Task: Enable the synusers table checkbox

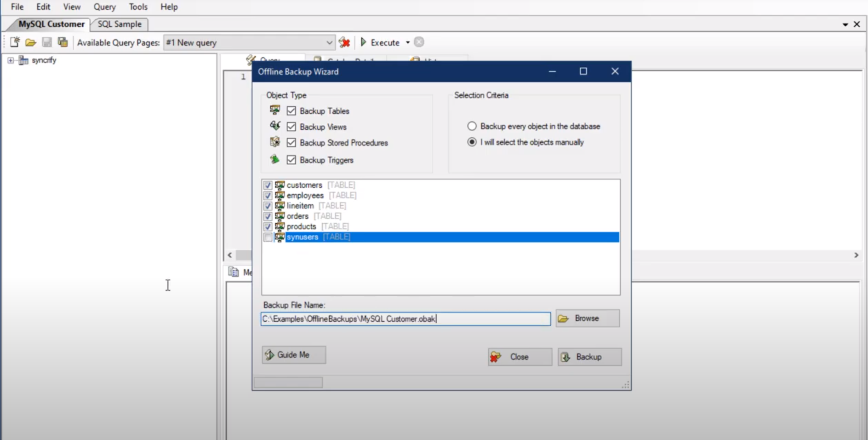Action: tap(268, 237)
